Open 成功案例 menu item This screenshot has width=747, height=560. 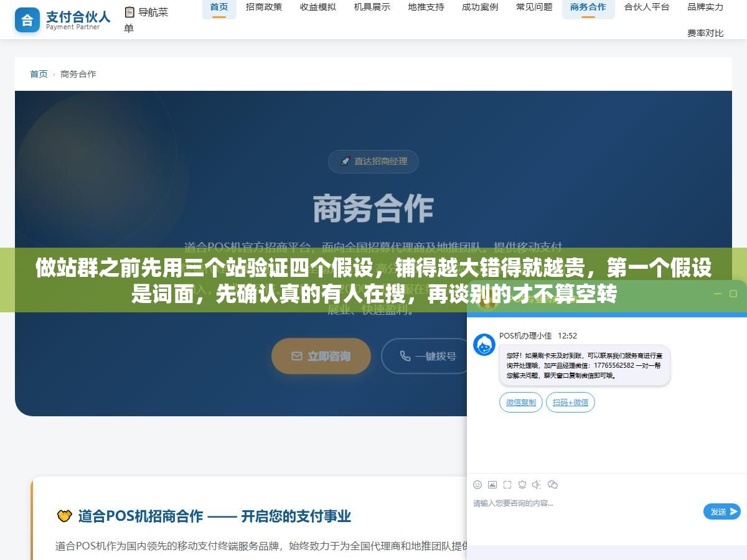point(480,7)
